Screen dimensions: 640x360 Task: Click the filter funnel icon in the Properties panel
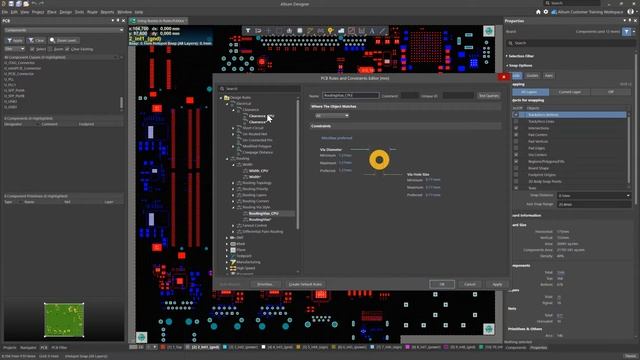627,31
